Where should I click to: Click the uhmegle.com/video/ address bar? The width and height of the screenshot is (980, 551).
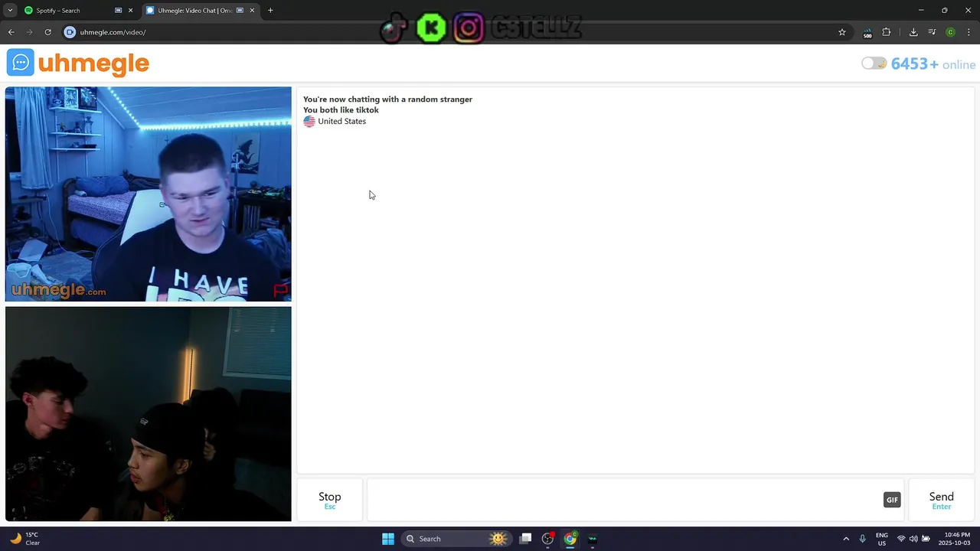pos(452,32)
